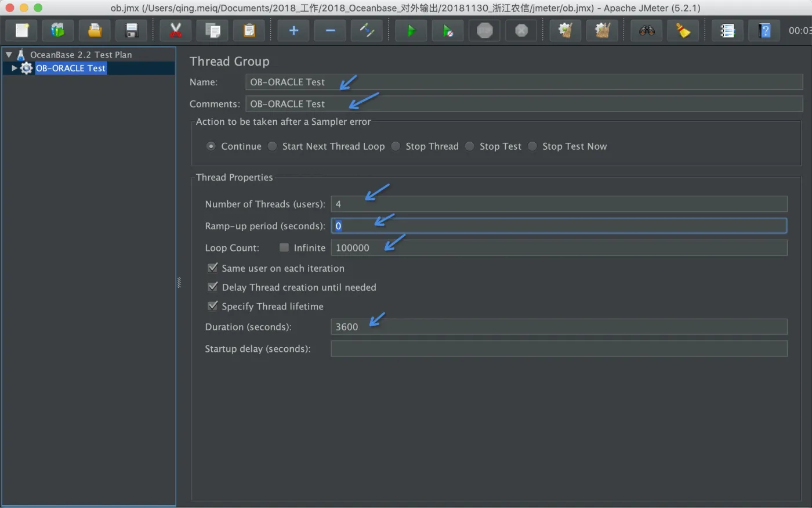Expand the OB-ORACLE Test tree node
Image resolution: width=812 pixels, height=508 pixels.
[x=14, y=69]
